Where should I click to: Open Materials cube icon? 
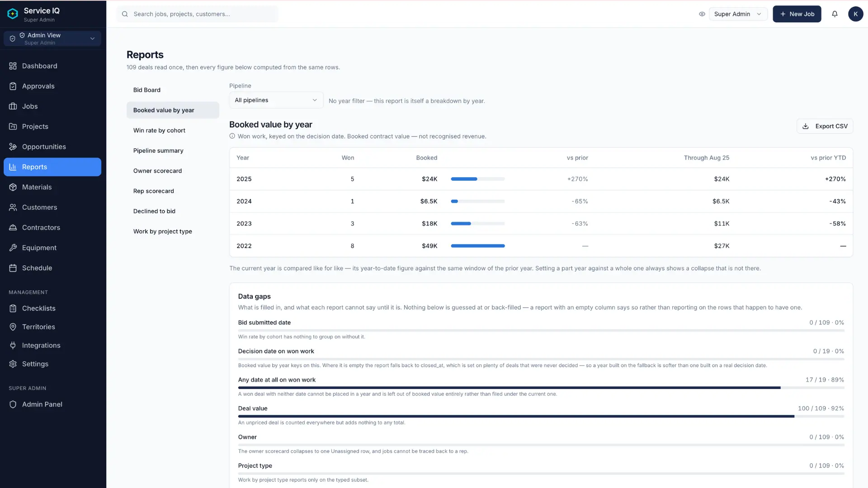[13, 187]
